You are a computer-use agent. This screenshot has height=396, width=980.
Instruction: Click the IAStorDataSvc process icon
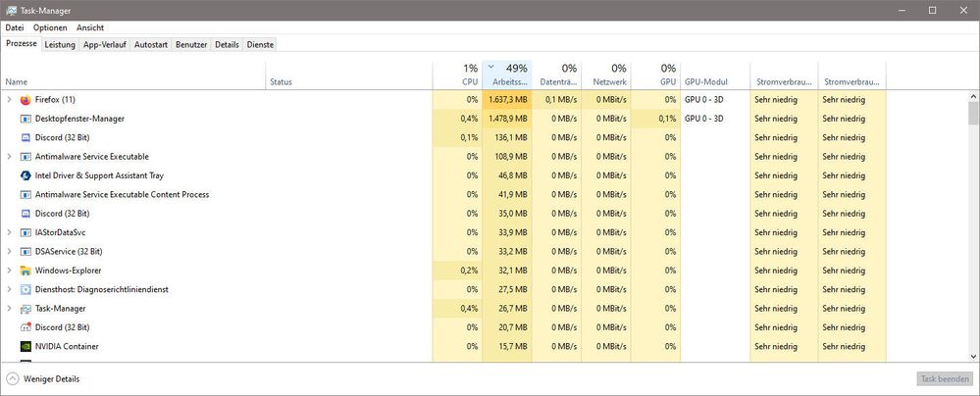click(x=26, y=232)
